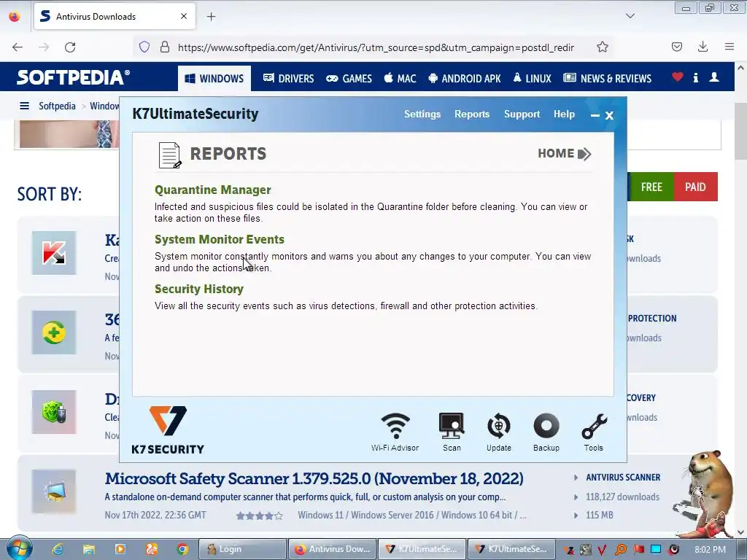
Task: Open Firefox downloads panel
Action: (703, 47)
